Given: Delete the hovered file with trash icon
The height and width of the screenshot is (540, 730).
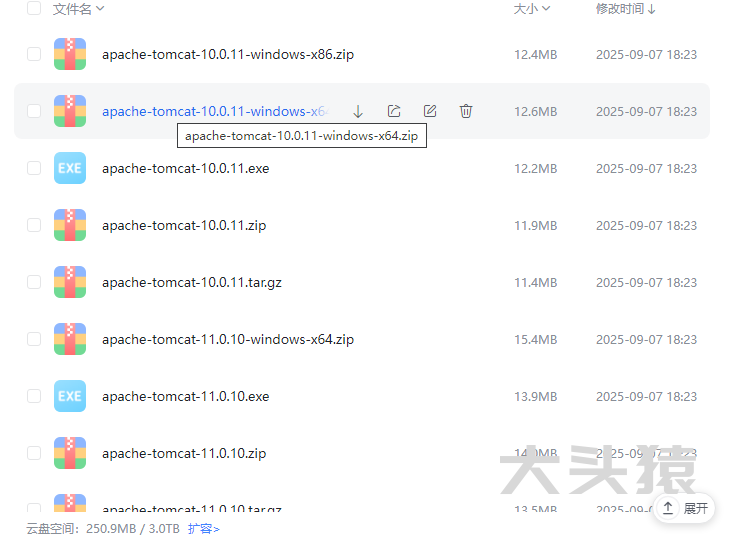Looking at the screenshot, I should [x=466, y=111].
